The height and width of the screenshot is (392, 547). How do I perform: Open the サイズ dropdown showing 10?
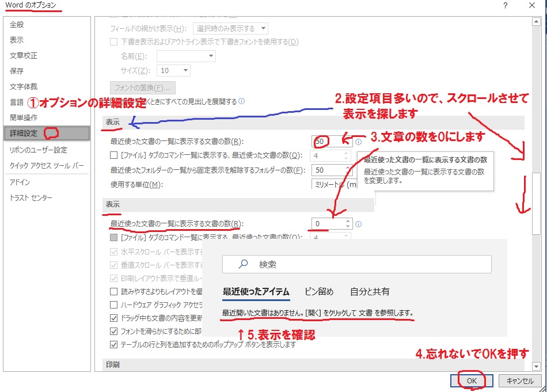(173, 70)
